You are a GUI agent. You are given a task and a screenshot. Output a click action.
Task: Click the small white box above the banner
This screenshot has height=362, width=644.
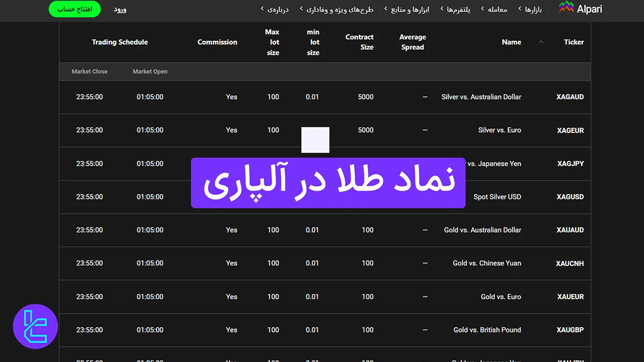pyautogui.click(x=316, y=140)
